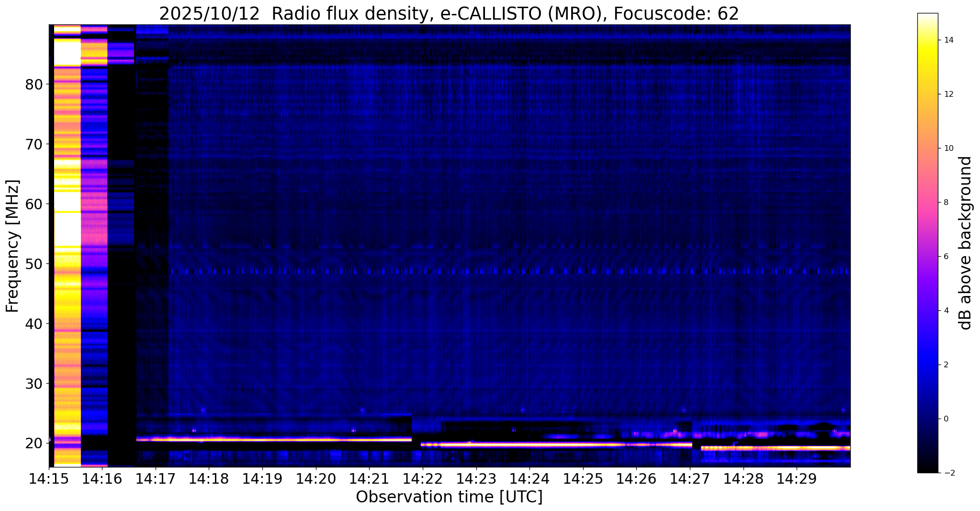
Task: Click the dB above background colorbar label
Action: [966, 243]
